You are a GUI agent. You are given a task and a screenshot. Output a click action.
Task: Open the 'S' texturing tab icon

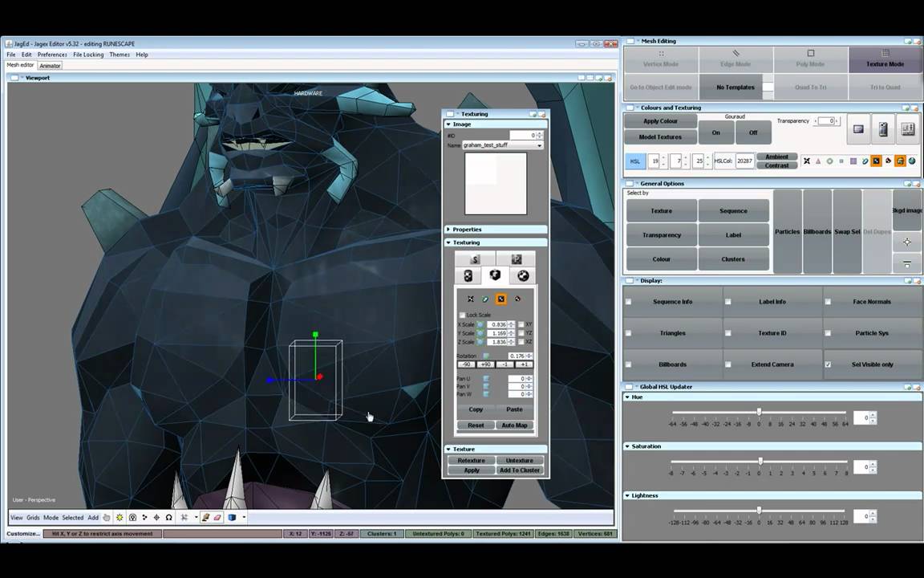[x=475, y=259]
